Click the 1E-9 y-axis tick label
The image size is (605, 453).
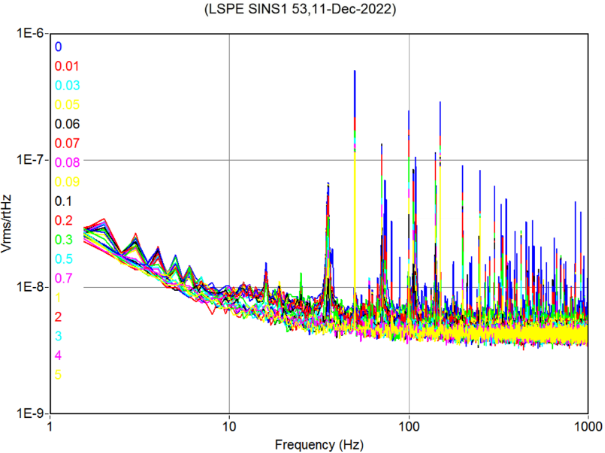(x=28, y=413)
